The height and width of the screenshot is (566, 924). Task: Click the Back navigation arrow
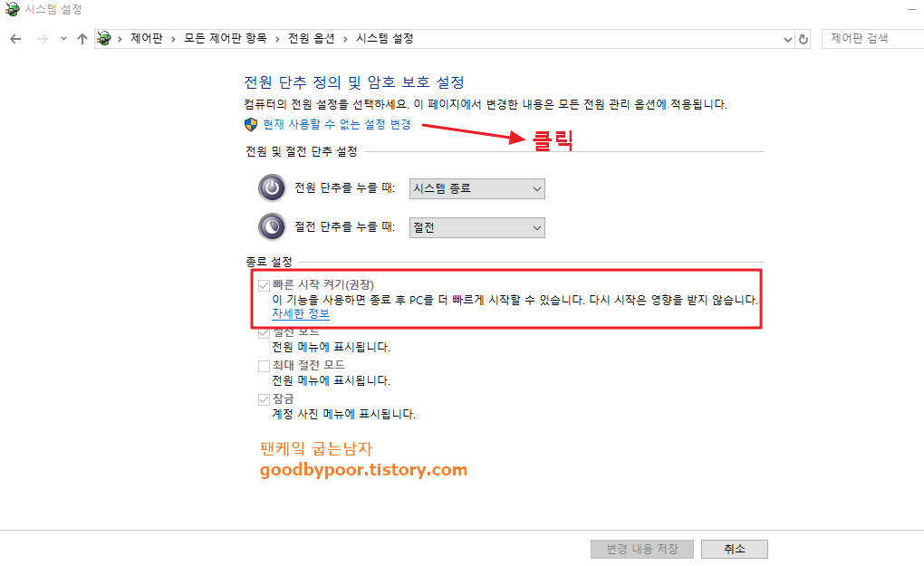pyautogui.click(x=16, y=39)
